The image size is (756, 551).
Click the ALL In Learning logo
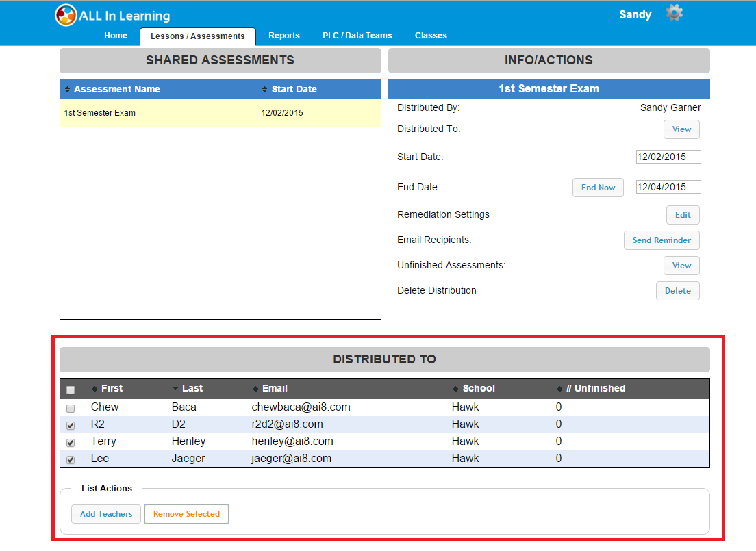(66, 15)
